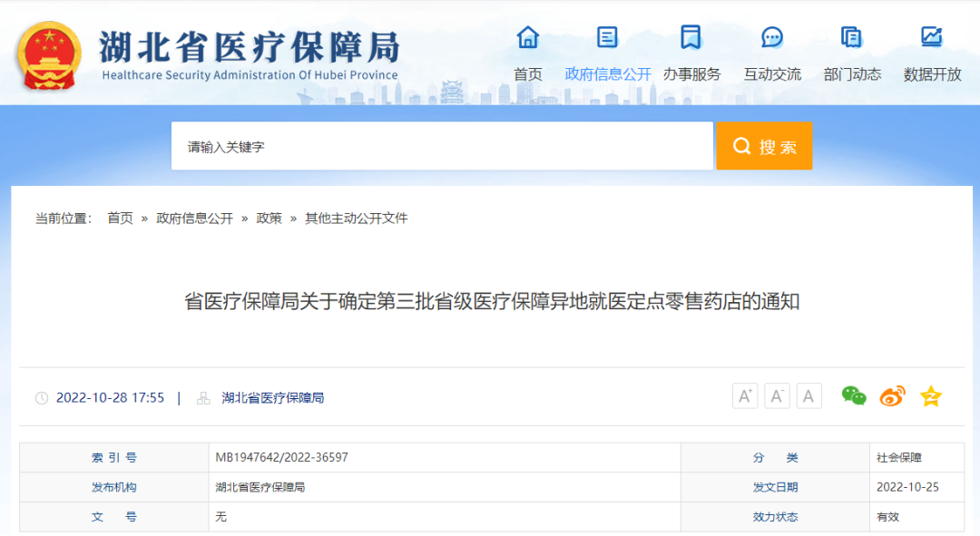Focus the 请输入关键字 search field
Image resolution: width=980 pixels, height=536 pixels.
tap(442, 146)
